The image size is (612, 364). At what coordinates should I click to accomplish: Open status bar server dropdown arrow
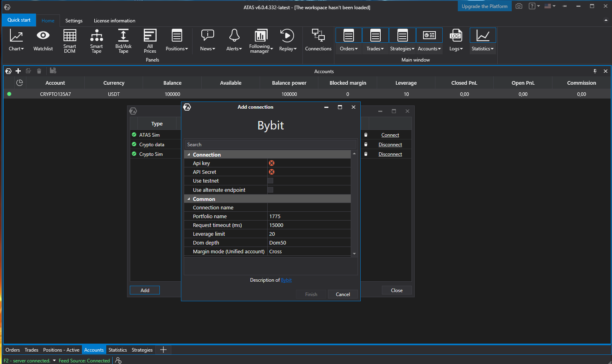pos(54,360)
